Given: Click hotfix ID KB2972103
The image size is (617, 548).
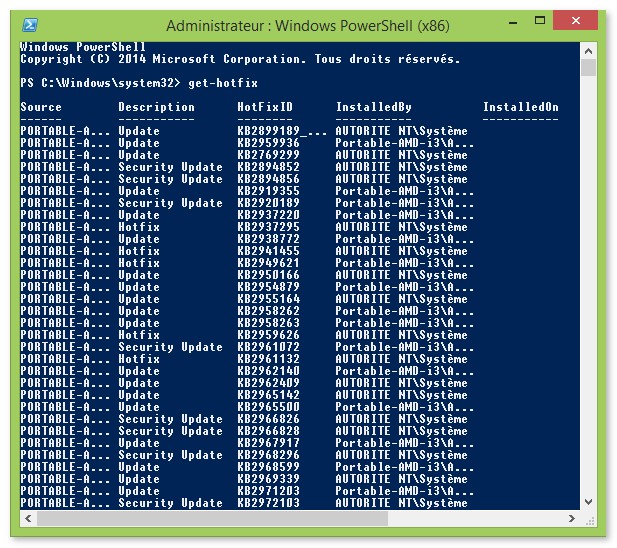Looking at the screenshot, I should coord(268,503).
